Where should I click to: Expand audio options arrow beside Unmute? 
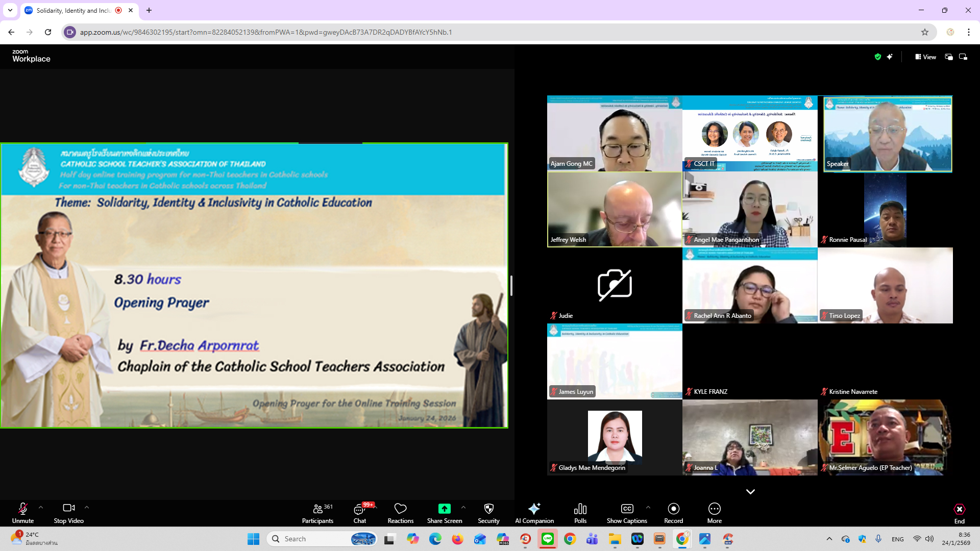coord(41,507)
